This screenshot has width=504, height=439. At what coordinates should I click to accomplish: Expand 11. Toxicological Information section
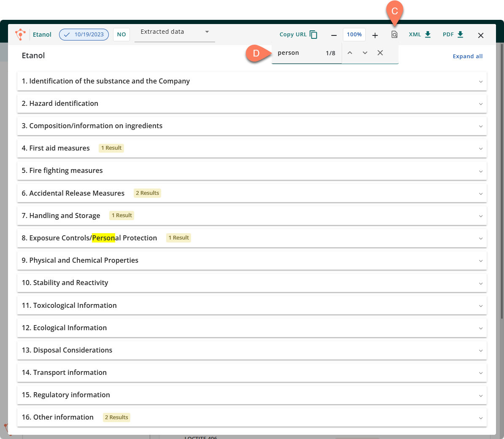(x=251, y=305)
